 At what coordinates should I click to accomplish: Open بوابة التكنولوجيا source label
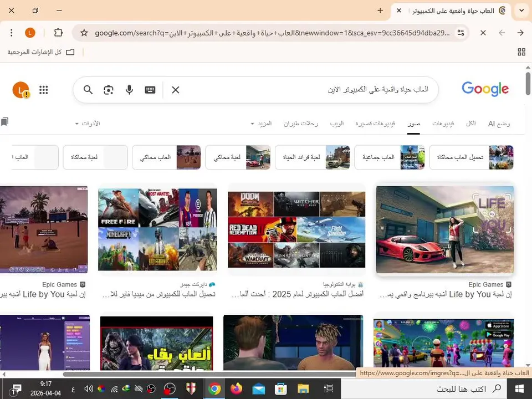click(x=342, y=284)
